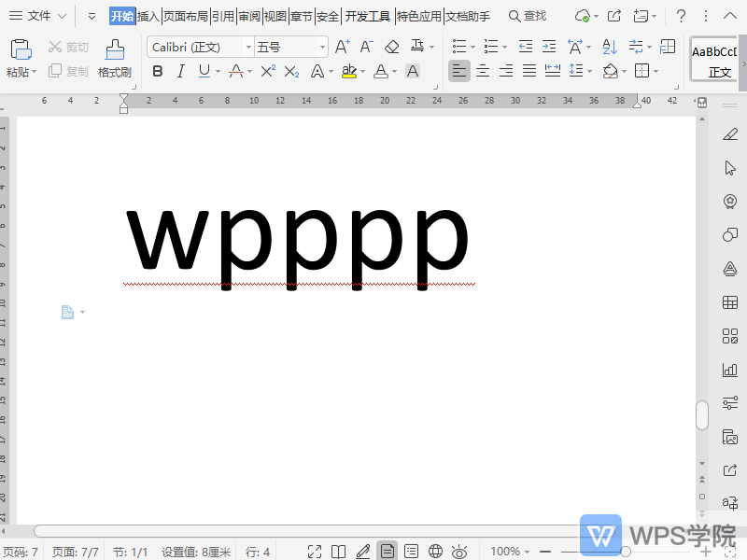
Task: Expand the underline style options
Action: tap(218, 70)
